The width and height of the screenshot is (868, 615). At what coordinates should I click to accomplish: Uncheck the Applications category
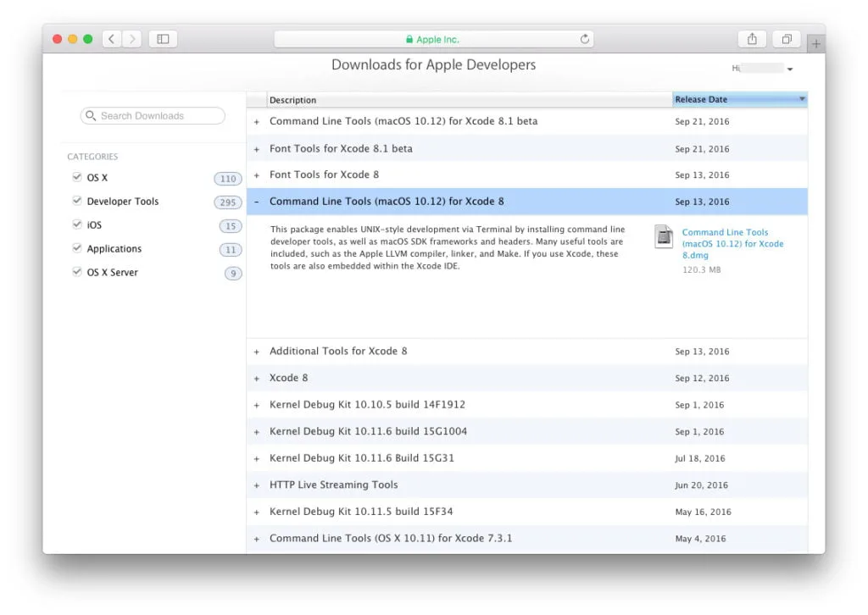(x=77, y=248)
